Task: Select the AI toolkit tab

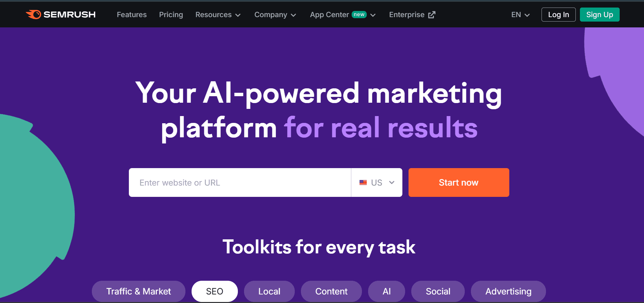Action: [x=386, y=291]
